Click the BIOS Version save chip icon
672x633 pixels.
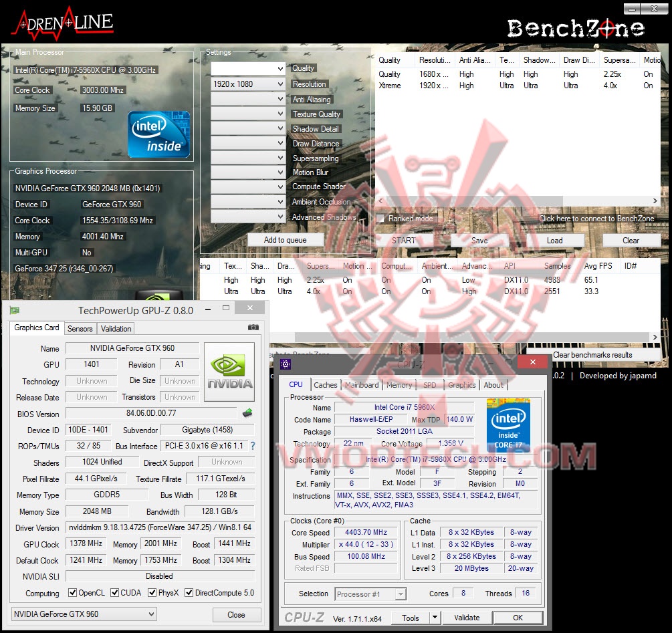(247, 413)
